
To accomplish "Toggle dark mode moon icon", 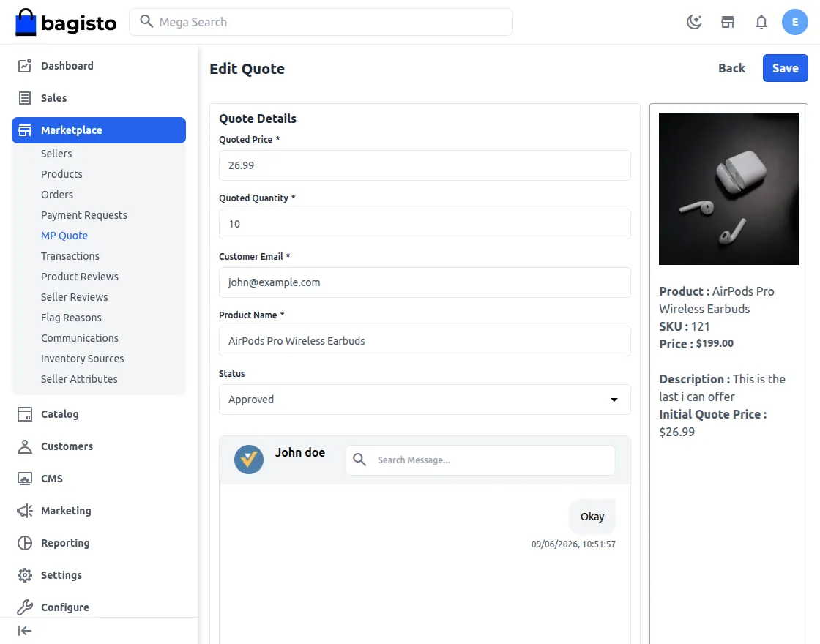I will coord(694,22).
